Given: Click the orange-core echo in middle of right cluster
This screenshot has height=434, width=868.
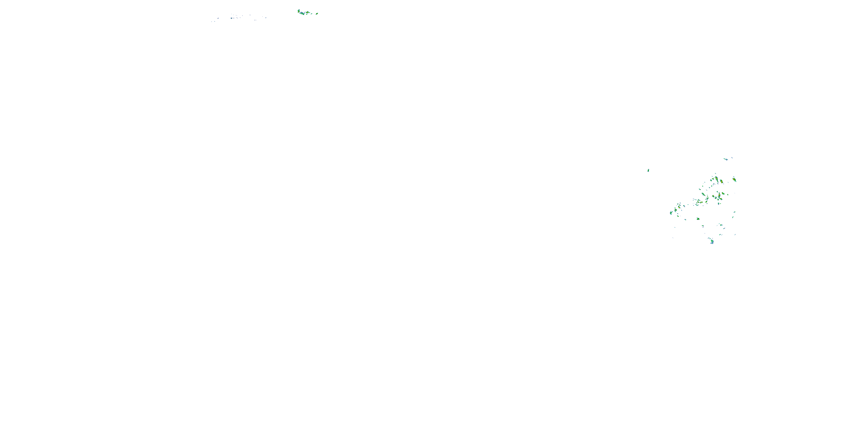Looking at the screenshot, I should pos(719,195).
